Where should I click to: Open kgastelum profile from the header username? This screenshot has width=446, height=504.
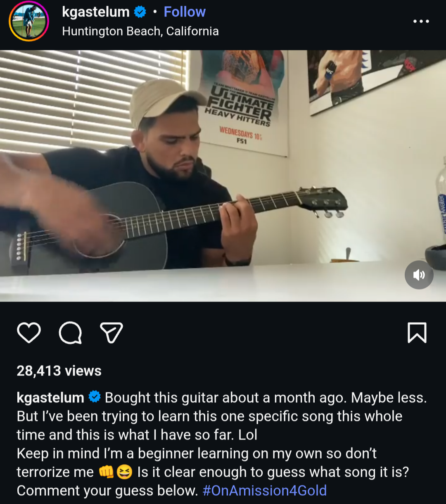point(96,12)
